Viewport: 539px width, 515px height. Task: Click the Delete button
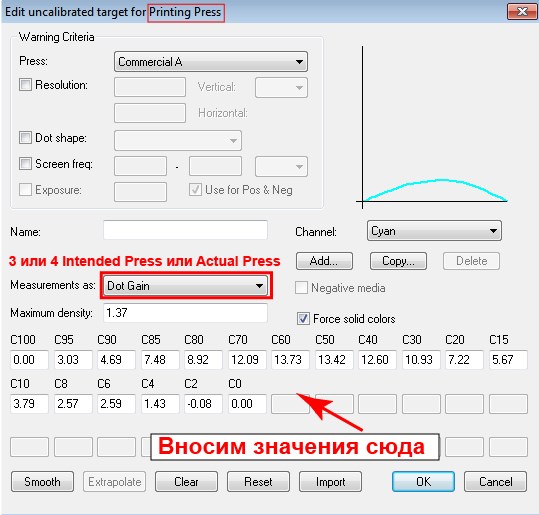click(471, 261)
